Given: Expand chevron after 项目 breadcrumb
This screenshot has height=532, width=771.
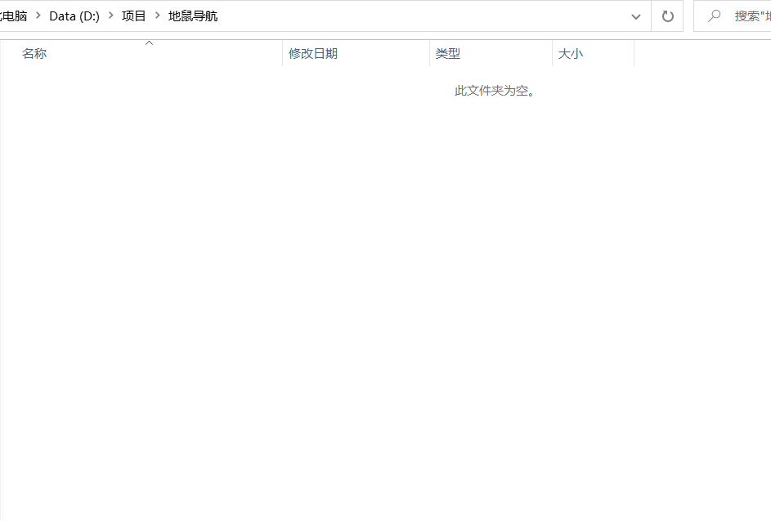Looking at the screenshot, I should click(x=157, y=16).
